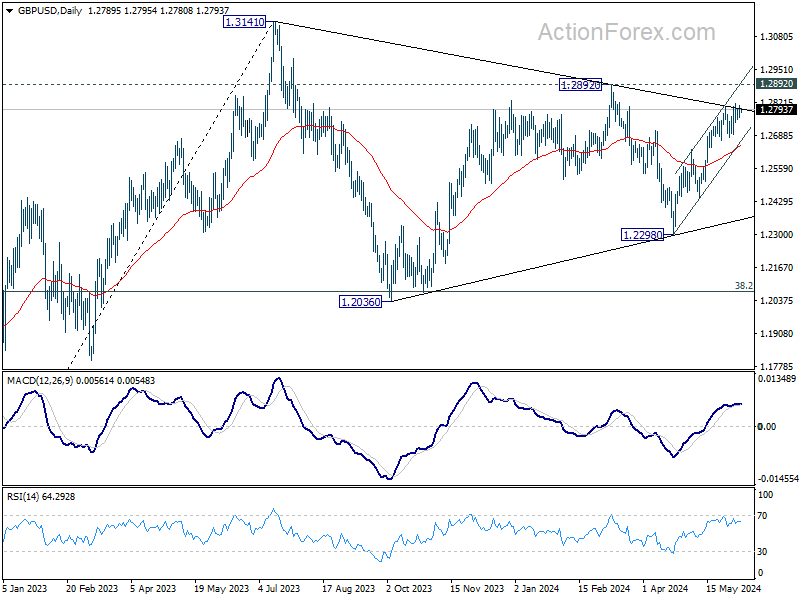
Task: Click the 5 Jan 2023 date marker
Action: 24,588
